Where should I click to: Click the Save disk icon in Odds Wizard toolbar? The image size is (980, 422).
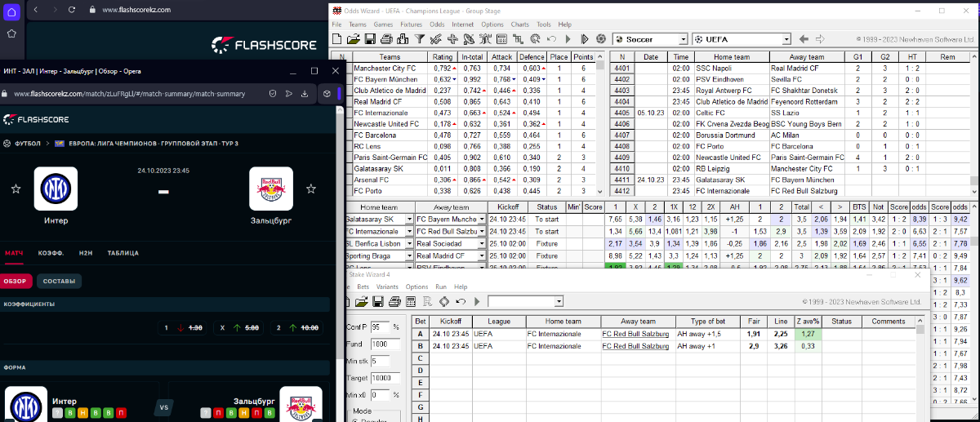[x=369, y=39]
